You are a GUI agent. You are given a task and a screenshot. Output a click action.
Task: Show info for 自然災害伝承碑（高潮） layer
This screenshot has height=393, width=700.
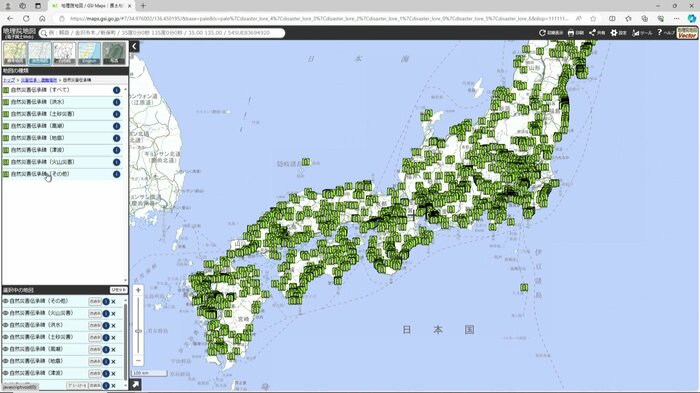pyautogui.click(x=117, y=126)
